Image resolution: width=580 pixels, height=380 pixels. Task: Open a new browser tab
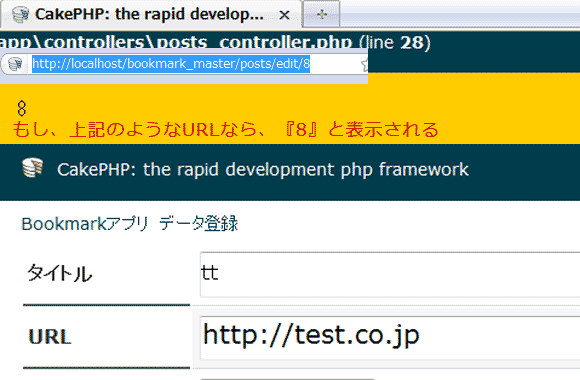coord(321,14)
